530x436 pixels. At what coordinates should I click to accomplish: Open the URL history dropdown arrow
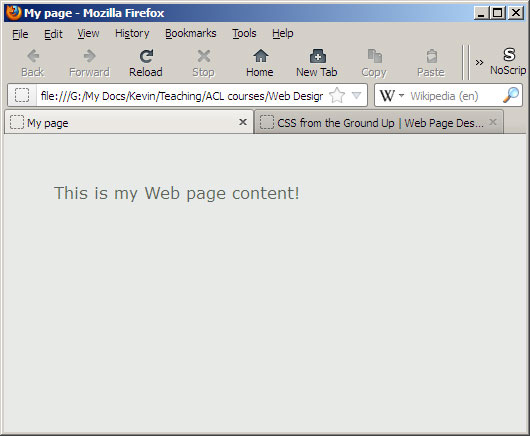(x=356, y=95)
